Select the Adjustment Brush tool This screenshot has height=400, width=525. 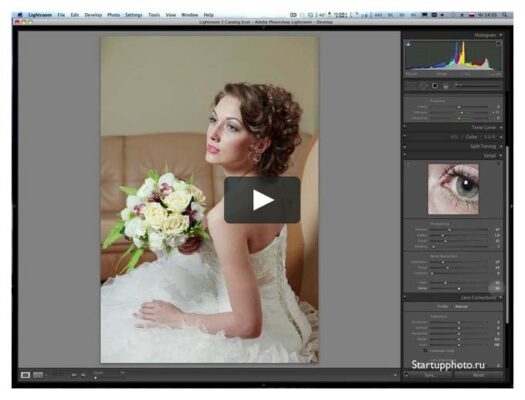click(478, 86)
